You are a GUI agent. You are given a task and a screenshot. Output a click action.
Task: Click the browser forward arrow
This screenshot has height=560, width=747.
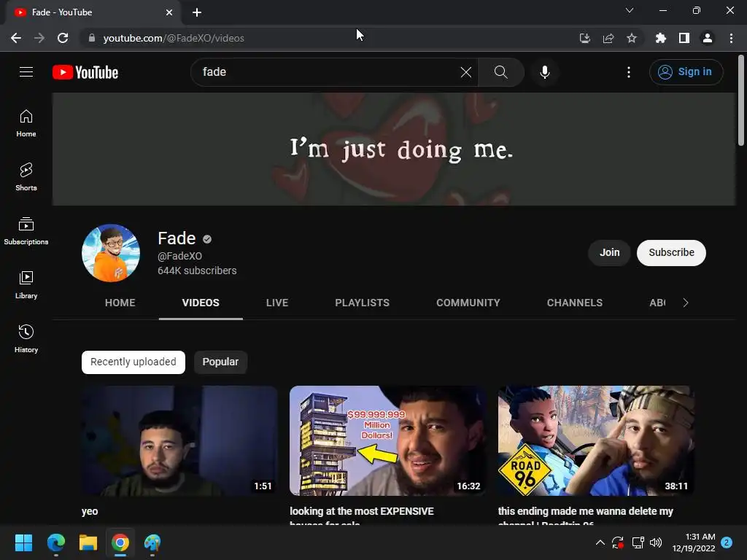point(39,38)
